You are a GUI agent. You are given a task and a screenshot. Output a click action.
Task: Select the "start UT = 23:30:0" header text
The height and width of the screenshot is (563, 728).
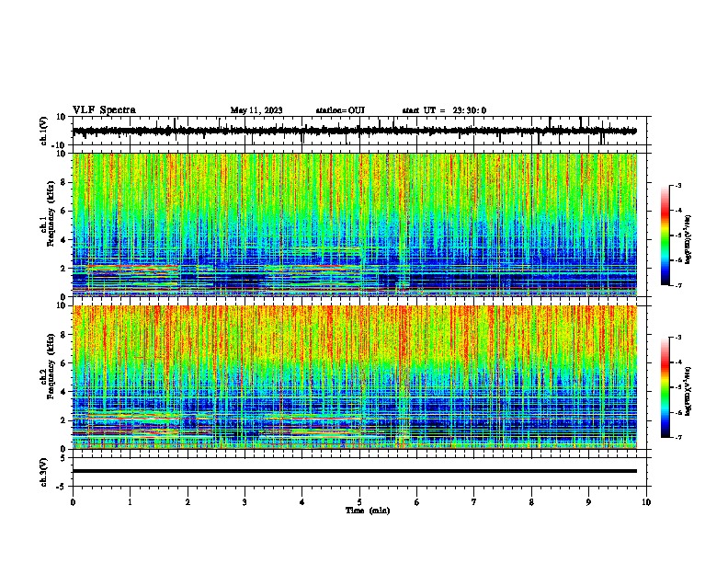tap(444, 110)
